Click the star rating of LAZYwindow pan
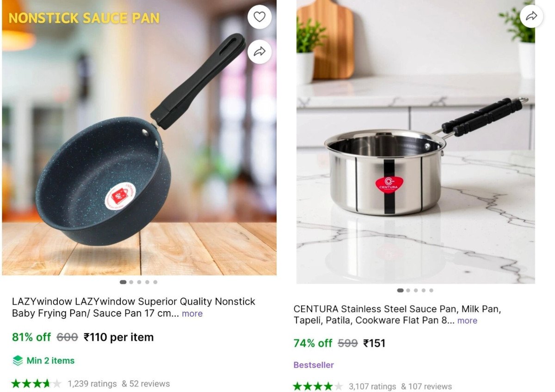 pos(36,384)
